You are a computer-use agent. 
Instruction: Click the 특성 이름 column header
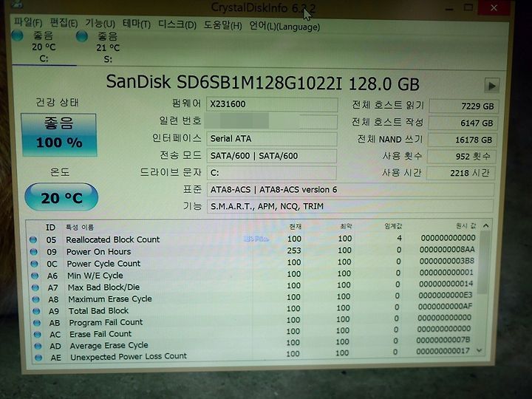80,228
